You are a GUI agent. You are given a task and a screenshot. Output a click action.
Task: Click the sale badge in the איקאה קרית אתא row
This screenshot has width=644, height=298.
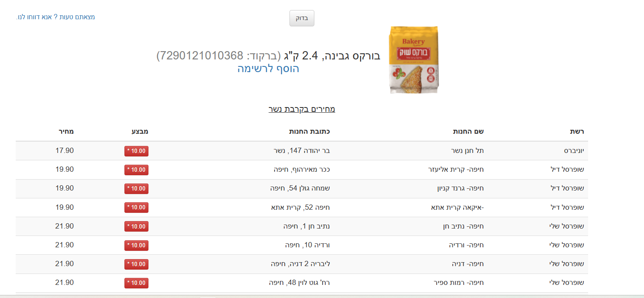[x=136, y=207]
